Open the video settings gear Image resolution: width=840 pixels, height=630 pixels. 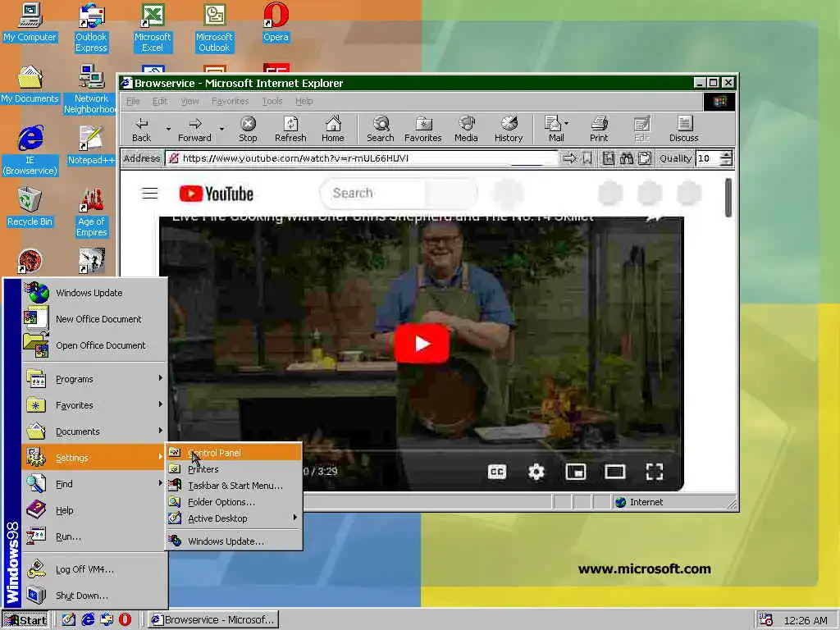click(536, 472)
